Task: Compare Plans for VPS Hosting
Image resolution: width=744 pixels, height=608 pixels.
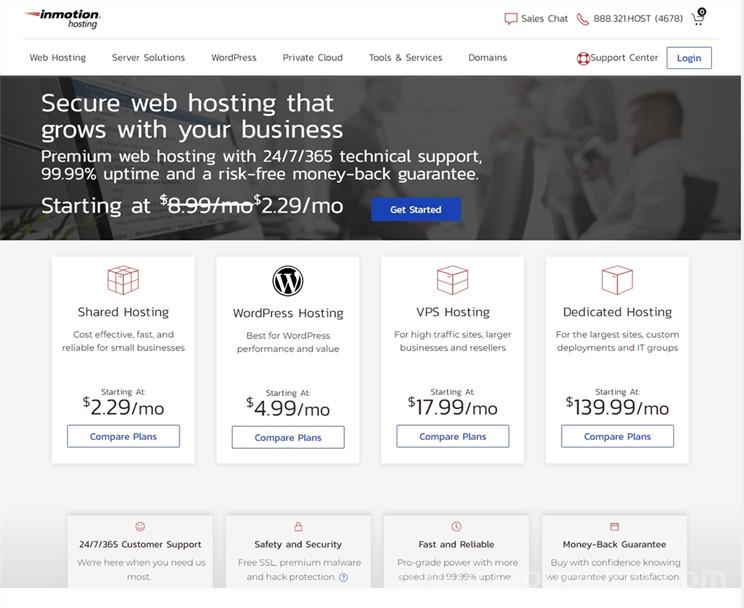Action: tap(452, 436)
